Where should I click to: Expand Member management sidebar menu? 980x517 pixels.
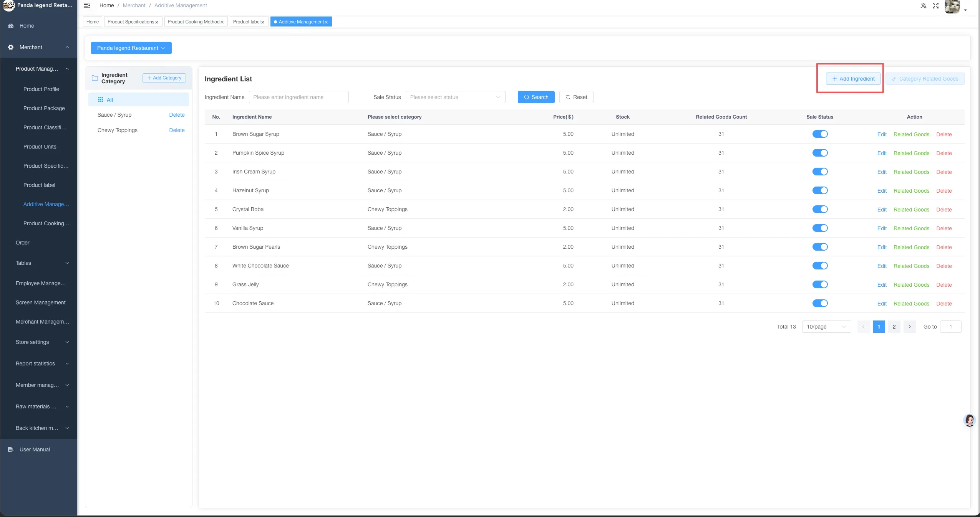[x=38, y=385]
